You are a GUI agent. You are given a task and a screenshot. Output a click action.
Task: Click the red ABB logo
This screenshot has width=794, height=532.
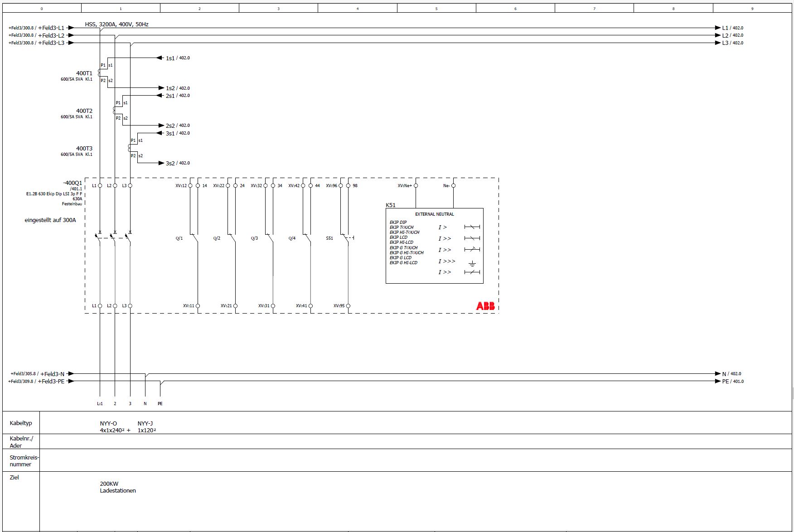coord(485,306)
